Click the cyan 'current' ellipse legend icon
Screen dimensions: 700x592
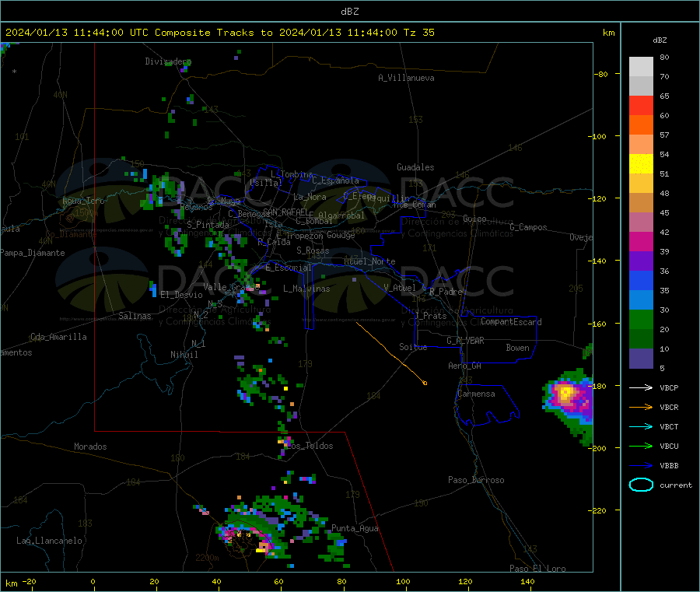[641, 485]
